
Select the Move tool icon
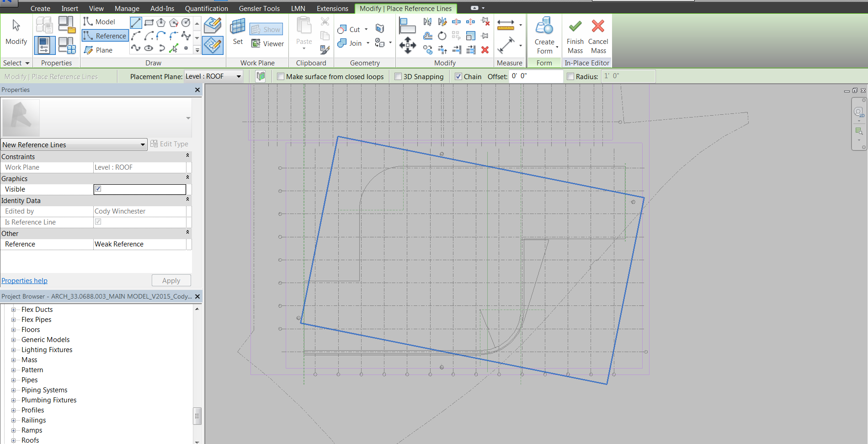pos(407,45)
